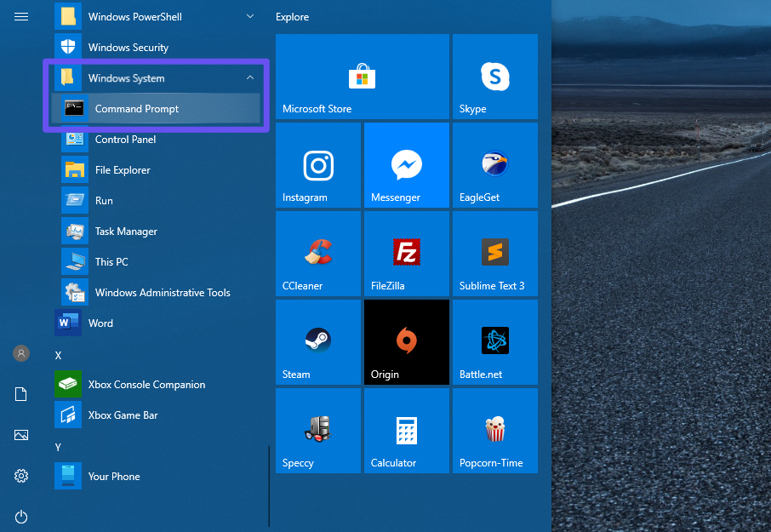Open the hamburger menu at the top left
Screen dimensions: 771x532
(21, 16)
